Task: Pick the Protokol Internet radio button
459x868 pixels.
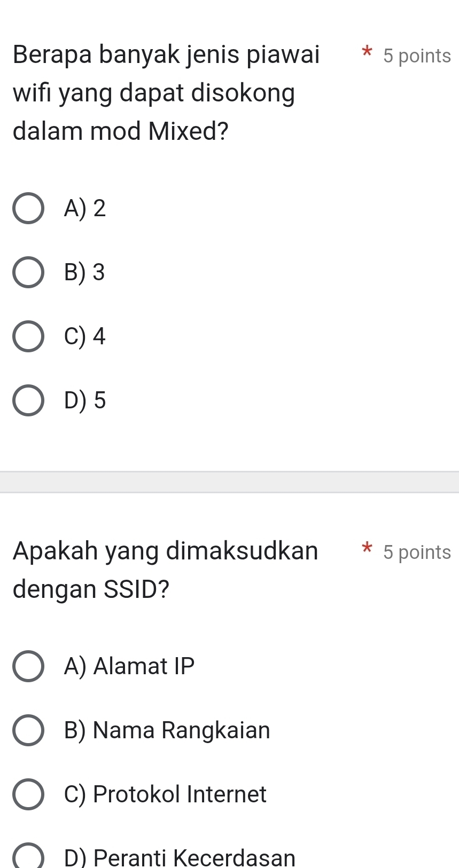Action: click(x=28, y=794)
